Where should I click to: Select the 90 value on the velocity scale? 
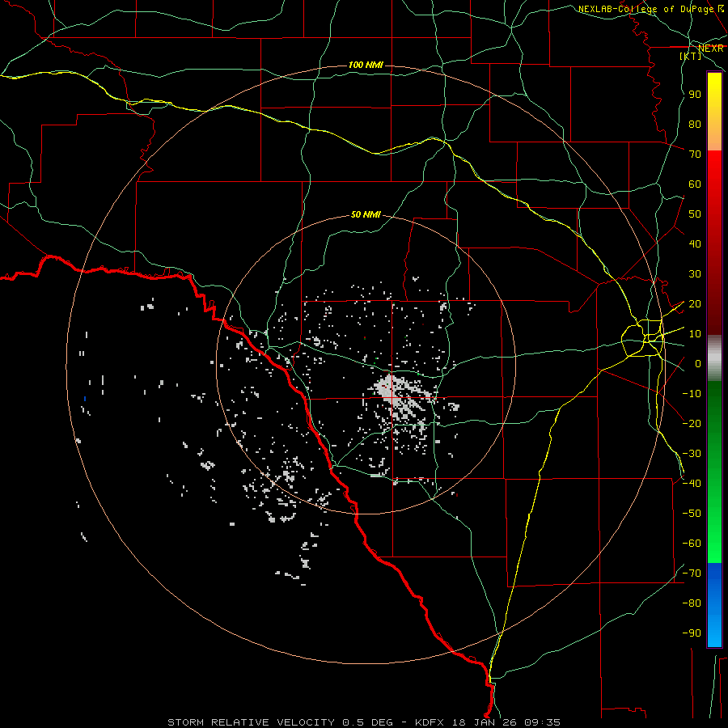[695, 95]
